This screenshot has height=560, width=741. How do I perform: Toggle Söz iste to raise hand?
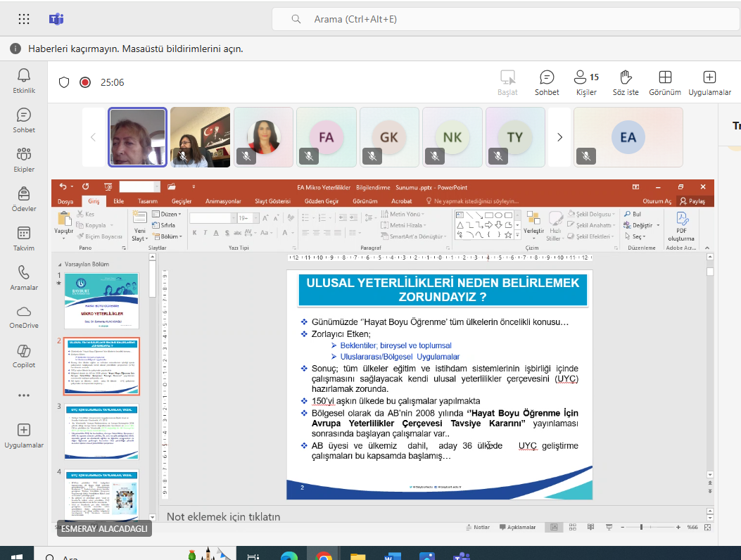click(625, 82)
